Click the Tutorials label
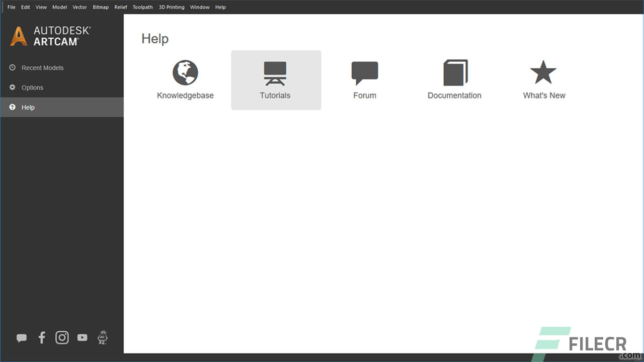 [275, 96]
